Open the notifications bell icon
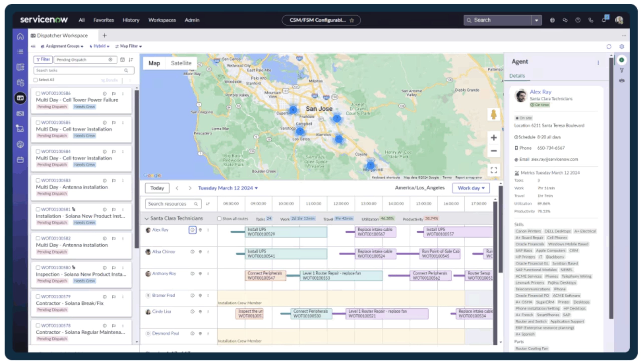 (x=604, y=20)
